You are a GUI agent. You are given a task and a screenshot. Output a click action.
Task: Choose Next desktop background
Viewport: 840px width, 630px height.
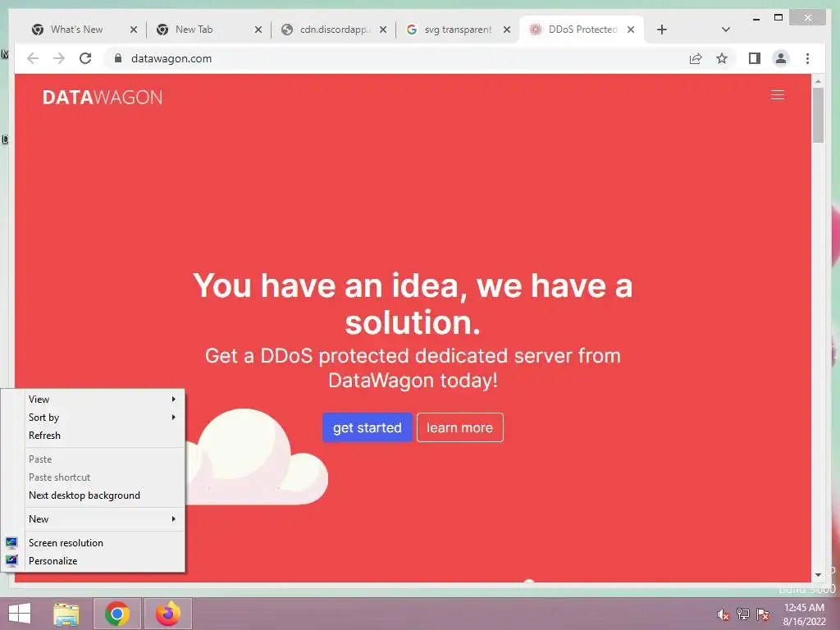102,495
